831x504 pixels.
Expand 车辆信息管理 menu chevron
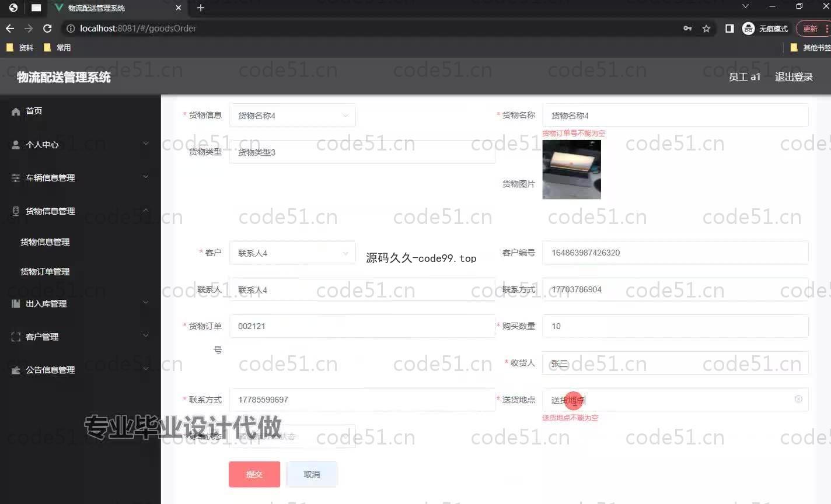click(146, 177)
